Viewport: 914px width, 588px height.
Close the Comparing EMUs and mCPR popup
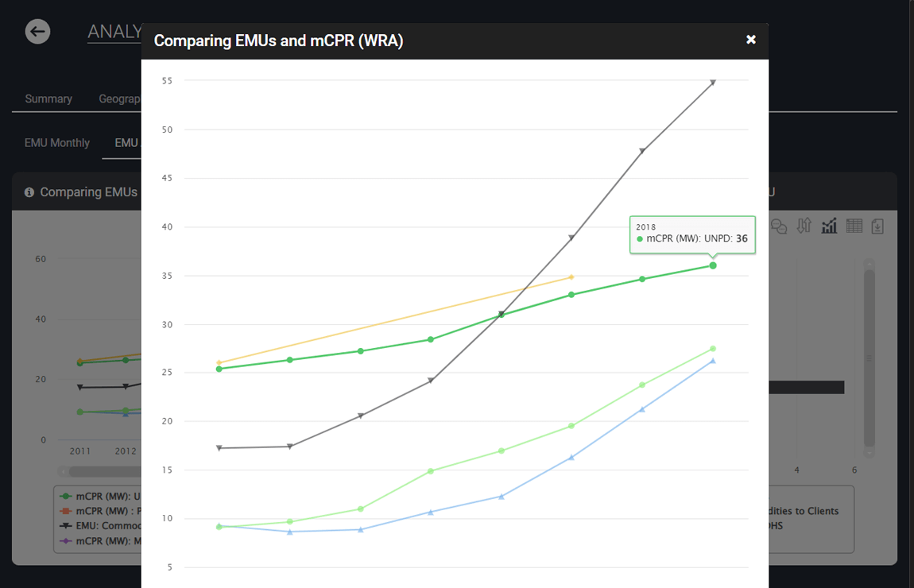coord(751,40)
